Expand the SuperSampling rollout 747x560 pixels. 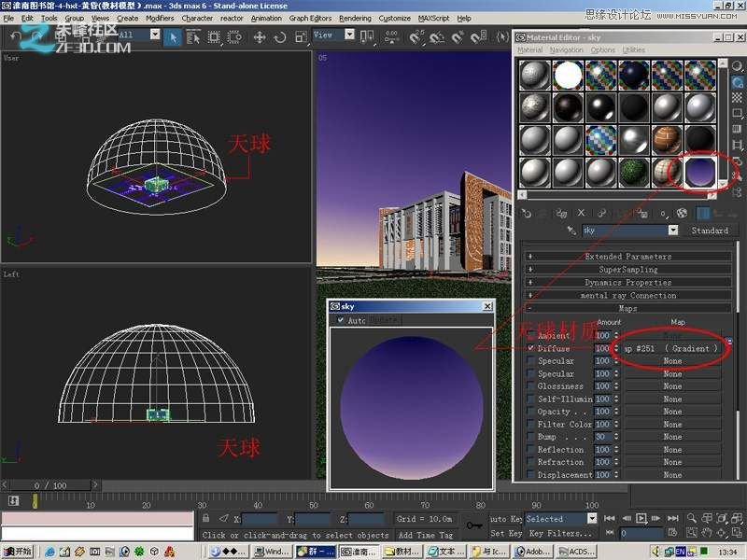pos(627,269)
